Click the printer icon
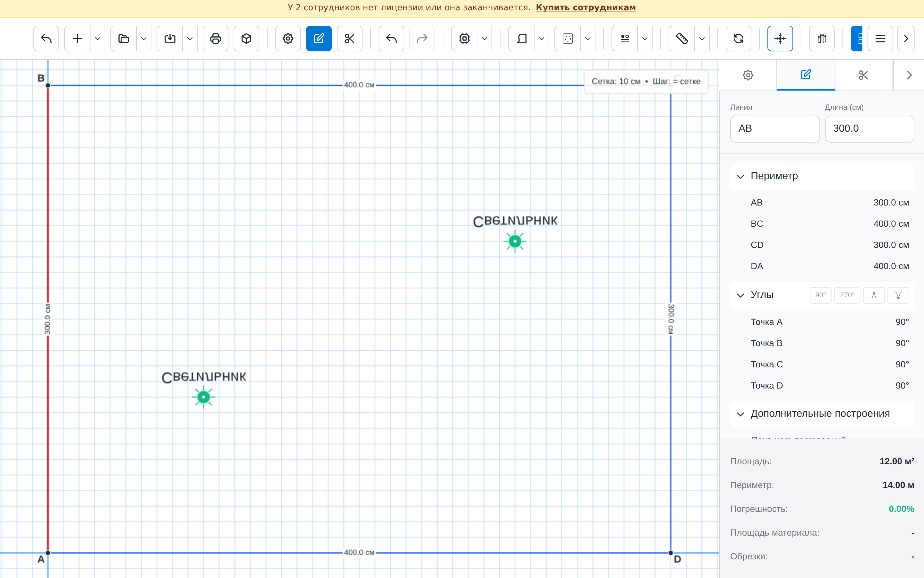This screenshot has height=578, width=924. tap(215, 39)
